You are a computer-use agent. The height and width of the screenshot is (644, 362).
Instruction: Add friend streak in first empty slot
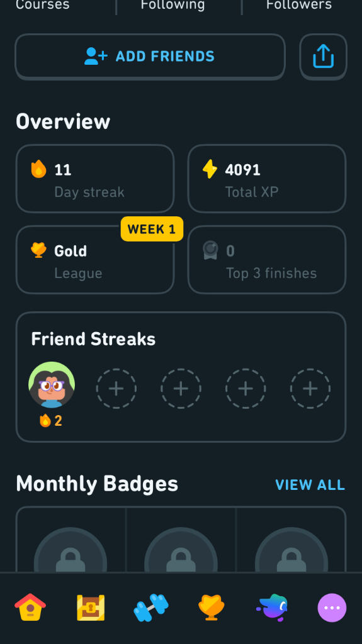(116, 389)
